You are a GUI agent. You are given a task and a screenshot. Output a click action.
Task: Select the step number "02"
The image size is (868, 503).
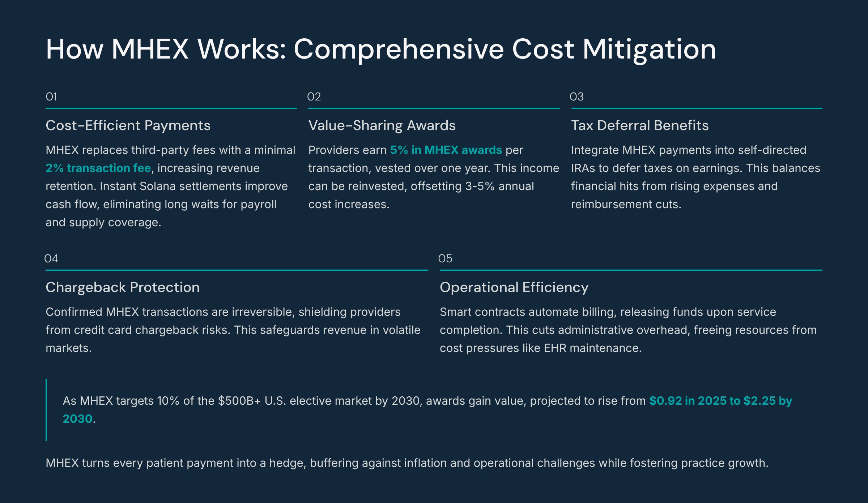tap(314, 96)
